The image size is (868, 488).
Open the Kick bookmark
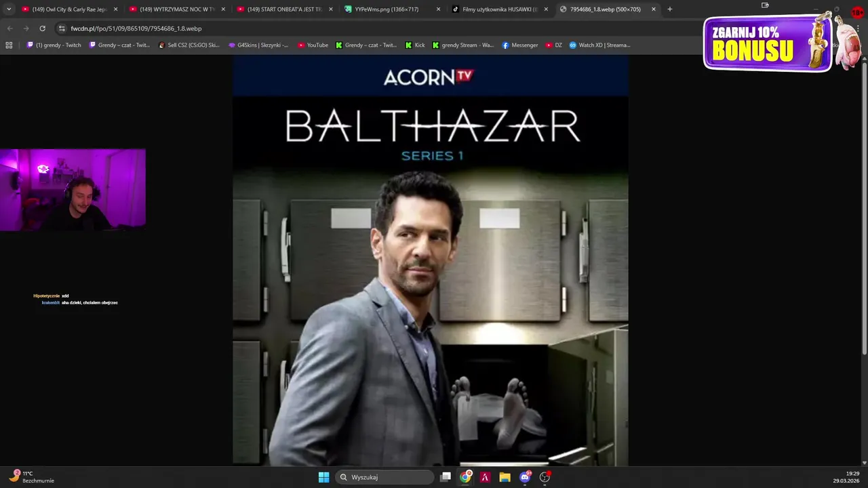tap(415, 45)
